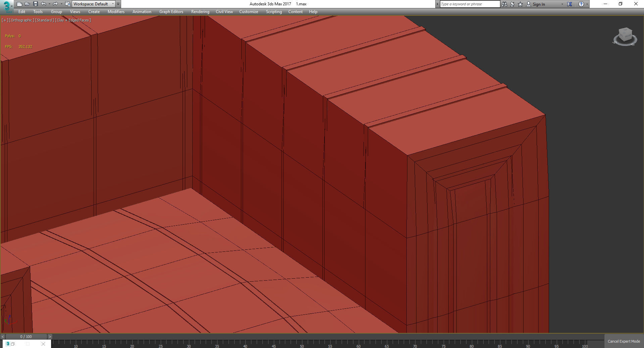Click the Standard viewport shading label
644x348 pixels.
pyautogui.click(x=44, y=20)
